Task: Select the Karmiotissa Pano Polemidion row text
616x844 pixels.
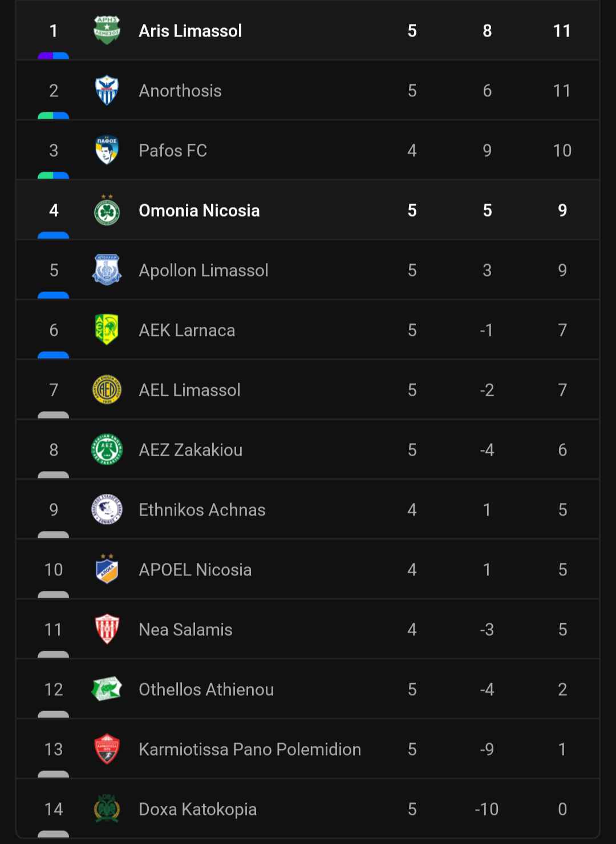Action: [x=250, y=749]
